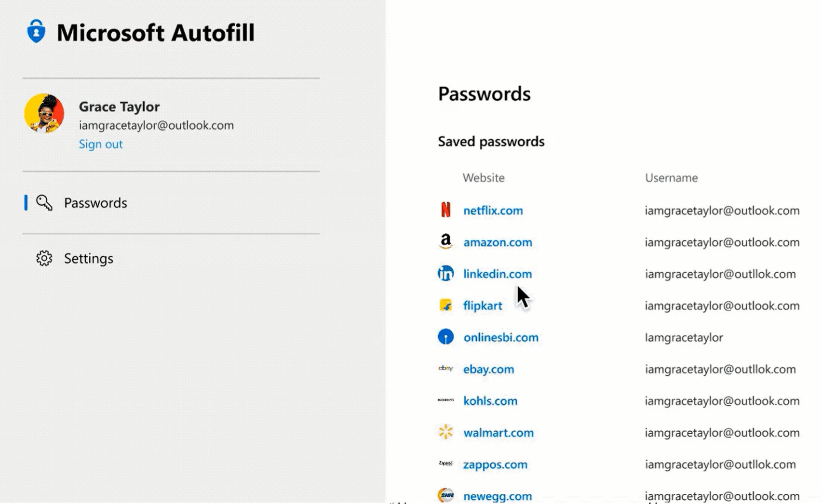This screenshot has width=822, height=504.
Task: Click the Username column header
Action: (671, 178)
